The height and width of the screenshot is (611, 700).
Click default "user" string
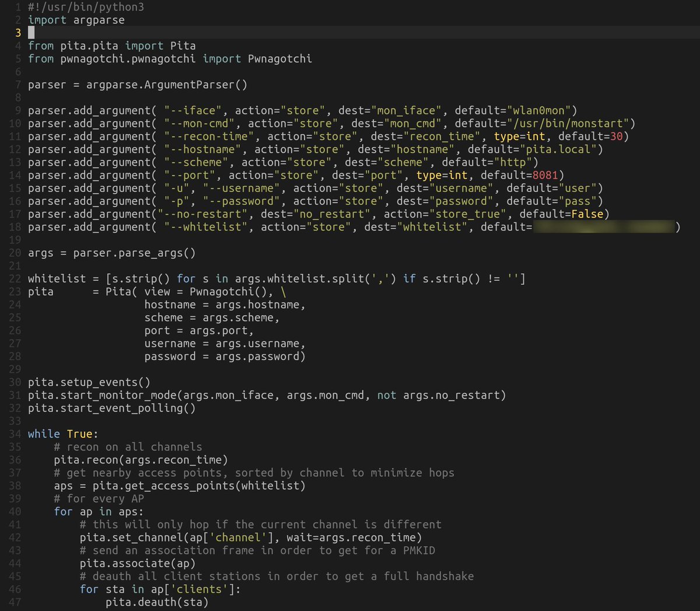click(577, 188)
